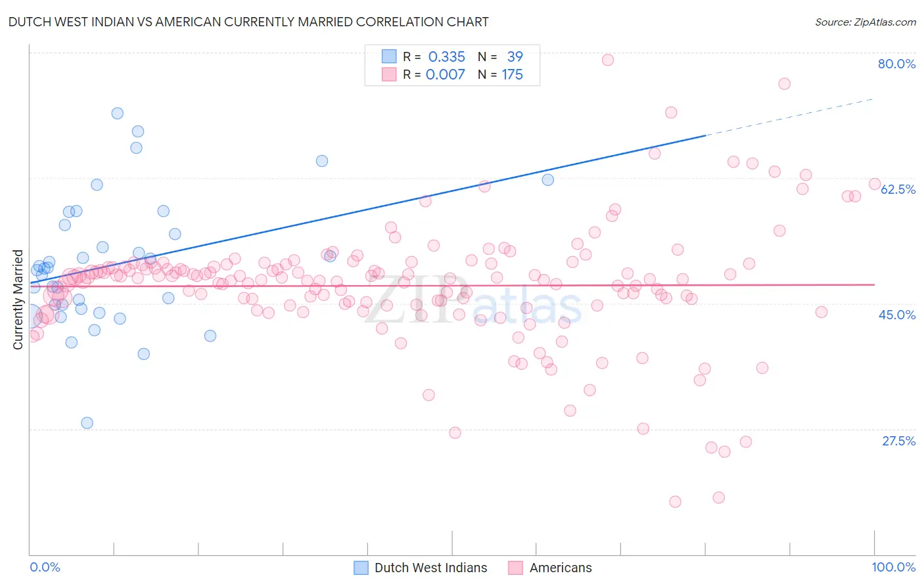Click the pink swatch beside R = 0.007
Viewport: 924px width, 586px height.
389,74
